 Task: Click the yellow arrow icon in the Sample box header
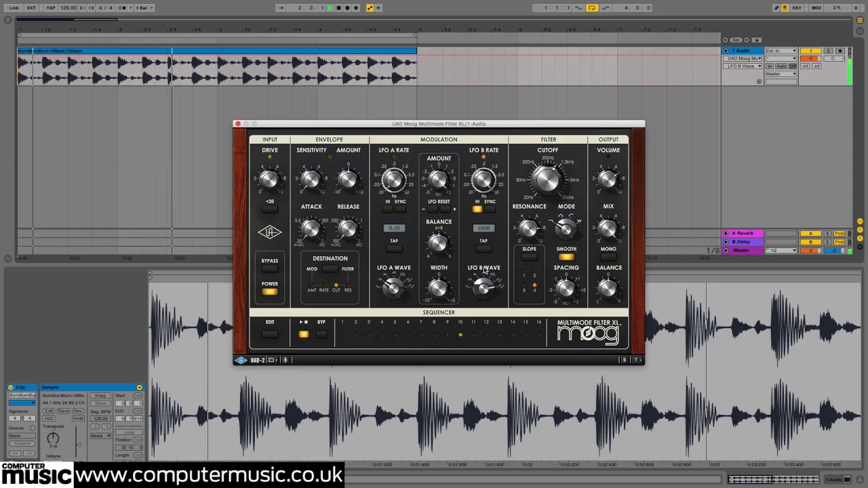[x=139, y=388]
